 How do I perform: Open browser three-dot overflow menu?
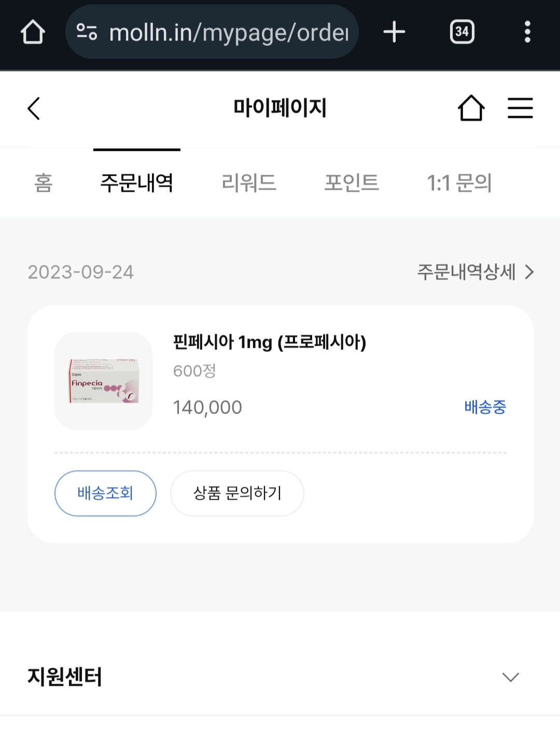[x=527, y=32]
